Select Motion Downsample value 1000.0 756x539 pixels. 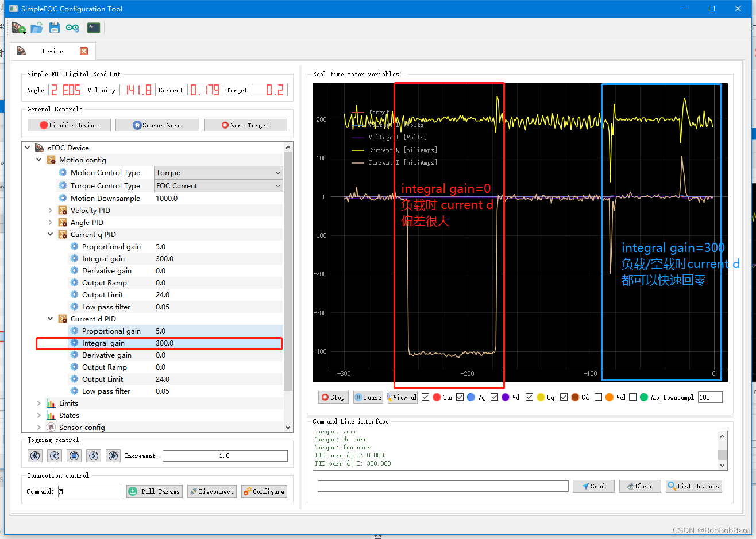167,198
